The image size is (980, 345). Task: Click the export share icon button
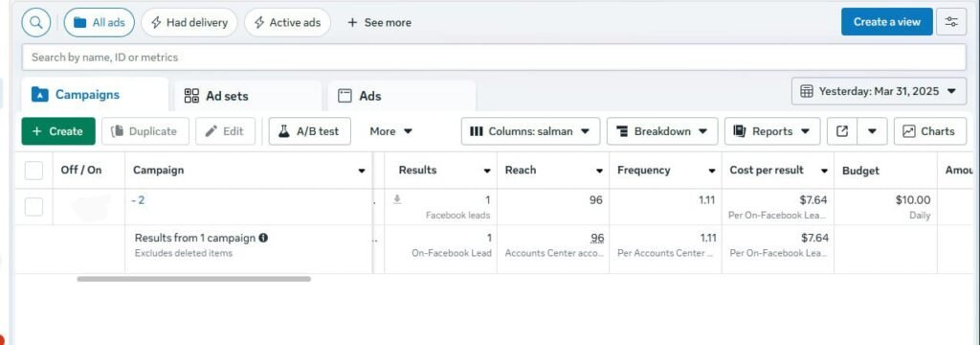coord(842,131)
